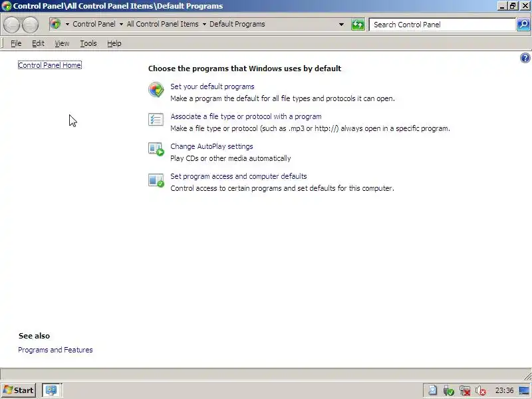This screenshot has height=399, width=532.
Task: Click the window resize grip corner
Action: coord(527,376)
